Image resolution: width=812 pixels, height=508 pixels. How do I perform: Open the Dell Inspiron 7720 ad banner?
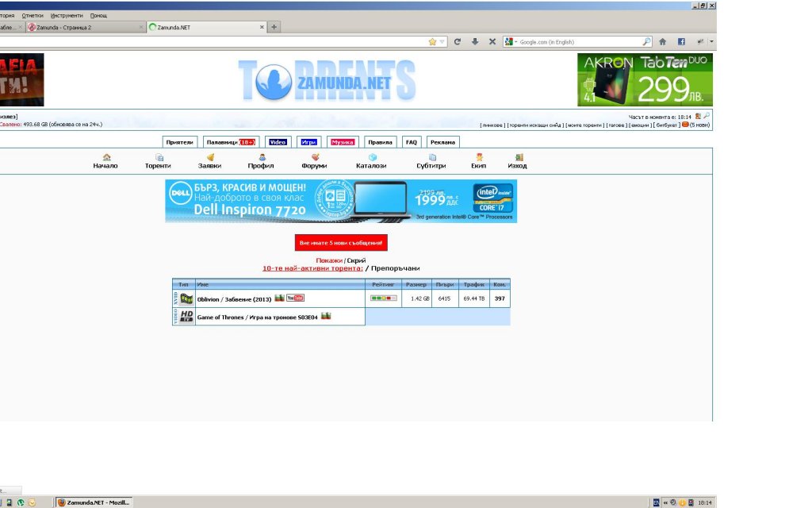click(x=341, y=201)
